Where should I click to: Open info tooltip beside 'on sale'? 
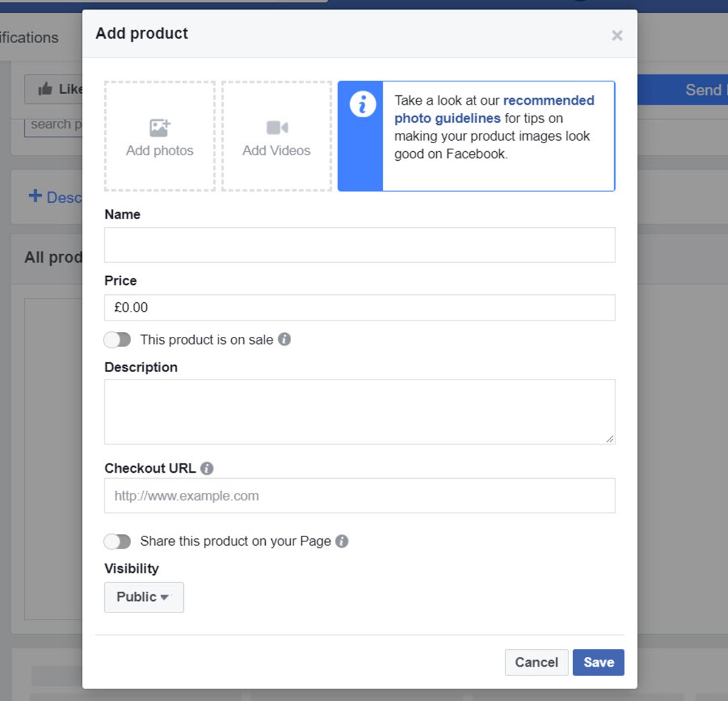click(285, 339)
